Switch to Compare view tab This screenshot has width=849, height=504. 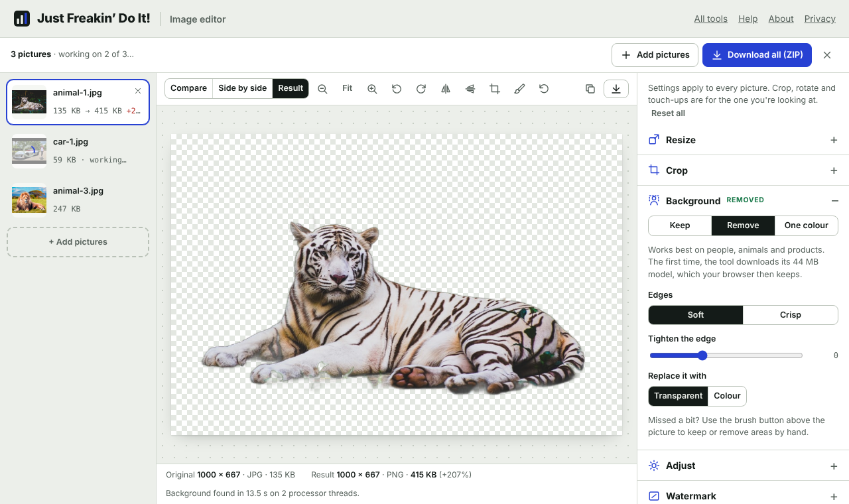click(188, 88)
